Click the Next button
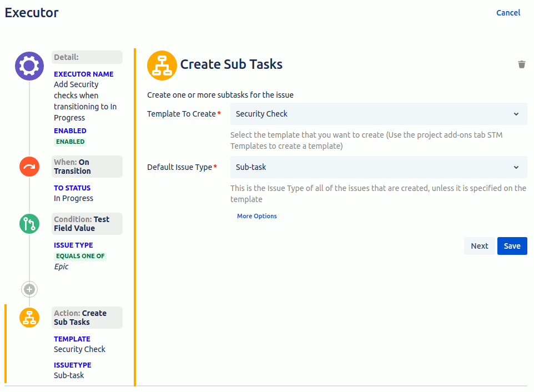534x392 pixels. [x=479, y=245]
